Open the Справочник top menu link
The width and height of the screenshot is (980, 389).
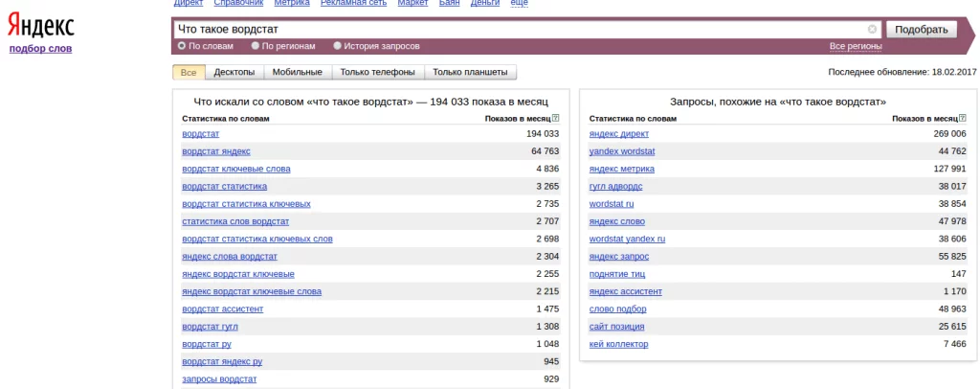pos(237,3)
